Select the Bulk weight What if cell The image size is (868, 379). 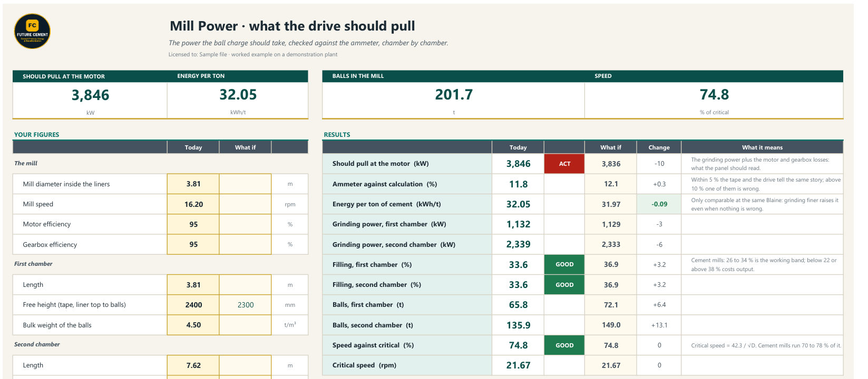(x=245, y=325)
